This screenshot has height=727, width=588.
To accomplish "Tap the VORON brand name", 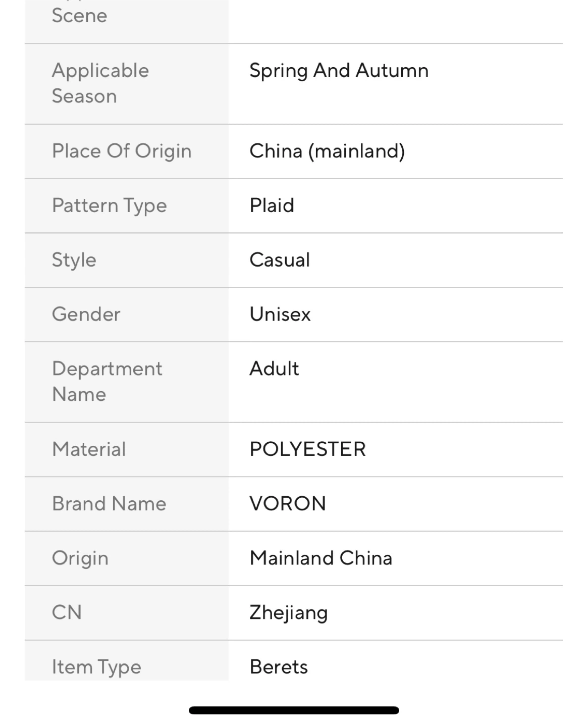I will click(x=288, y=504).
